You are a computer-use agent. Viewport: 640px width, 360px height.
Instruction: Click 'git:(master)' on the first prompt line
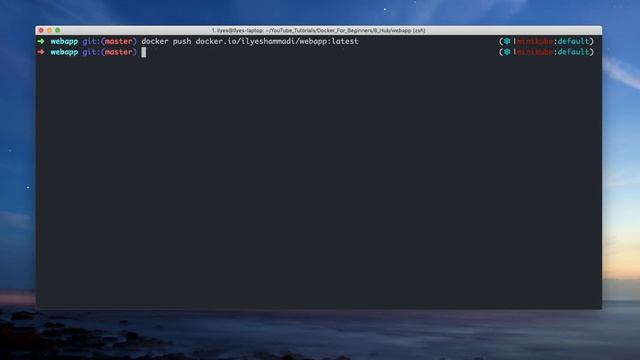point(109,41)
